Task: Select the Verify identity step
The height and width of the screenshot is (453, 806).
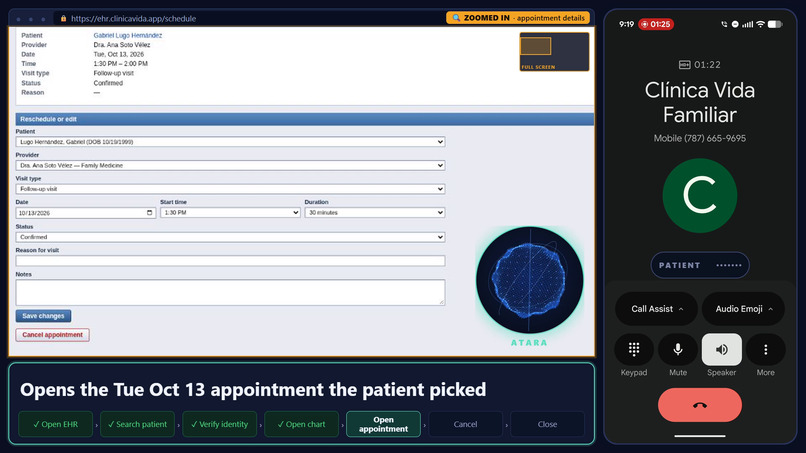Action: point(219,424)
